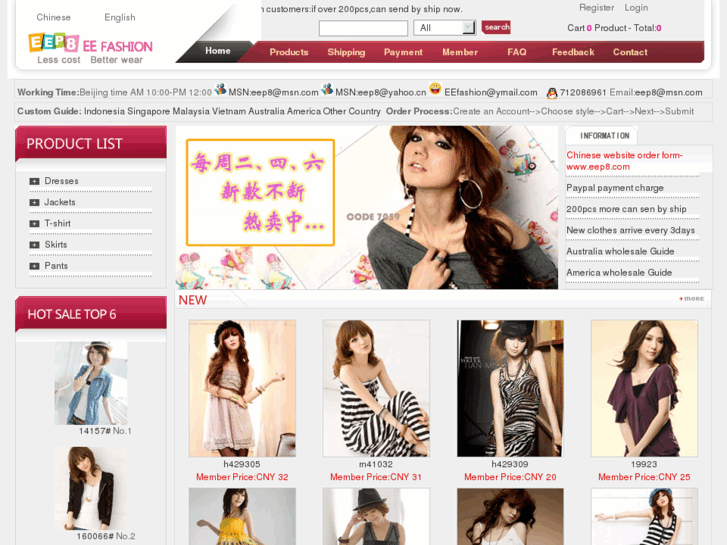Select the Dresses category link
This screenshot has width=727, height=545.
61,181
